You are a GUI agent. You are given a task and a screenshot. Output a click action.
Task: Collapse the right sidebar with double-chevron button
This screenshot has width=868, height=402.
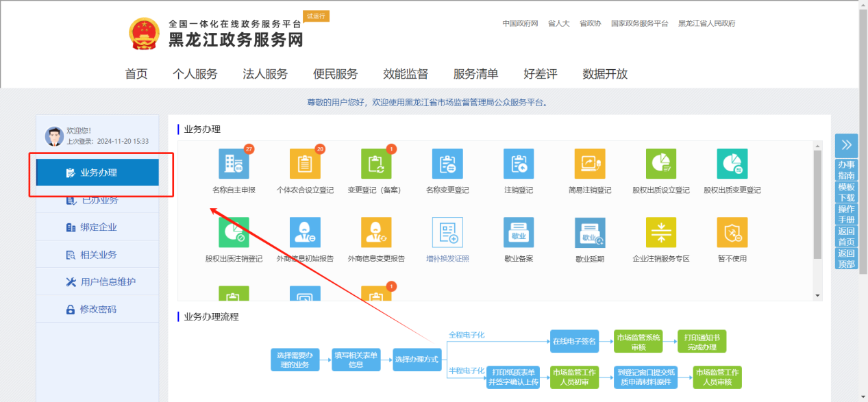point(846,145)
